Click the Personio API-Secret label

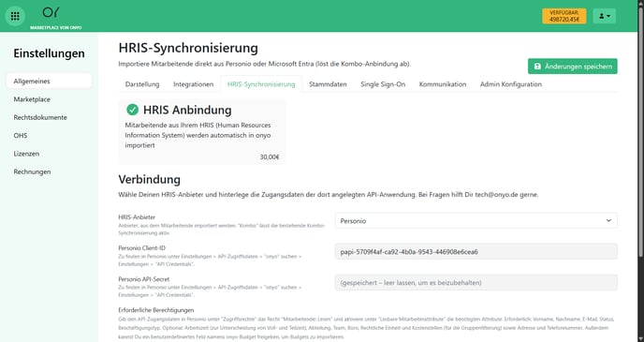tap(144, 278)
